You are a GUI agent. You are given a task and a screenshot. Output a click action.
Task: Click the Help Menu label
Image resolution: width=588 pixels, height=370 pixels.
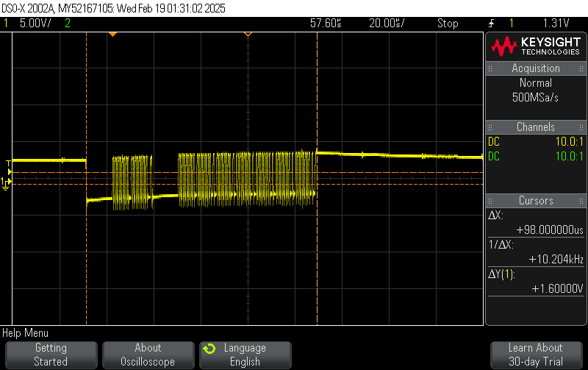[26, 333]
